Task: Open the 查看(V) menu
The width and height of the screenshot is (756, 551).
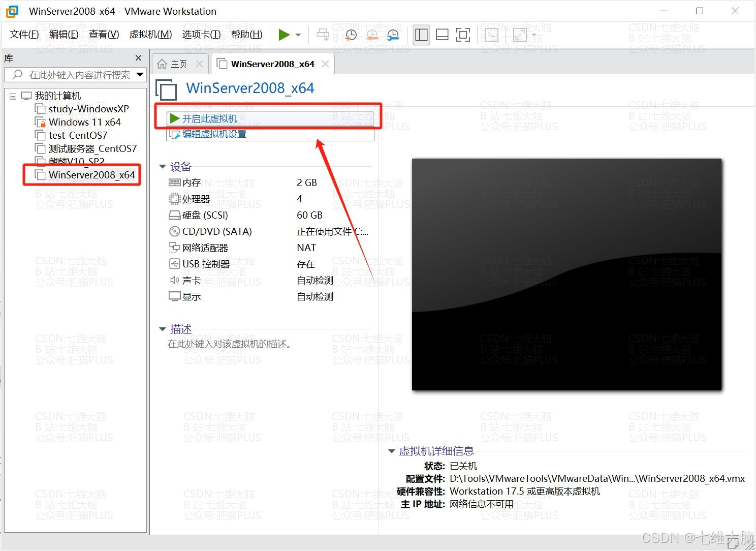Action: tap(104, 35)
